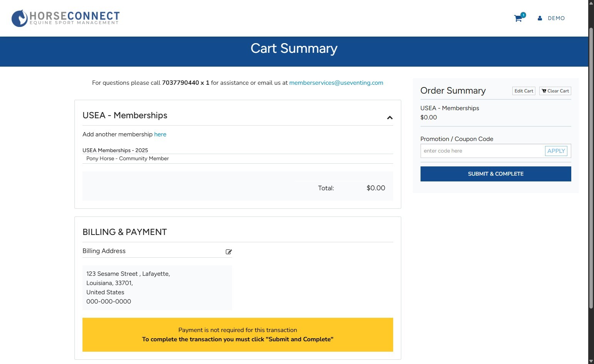Click the Edit Cart button

[523, 91]
